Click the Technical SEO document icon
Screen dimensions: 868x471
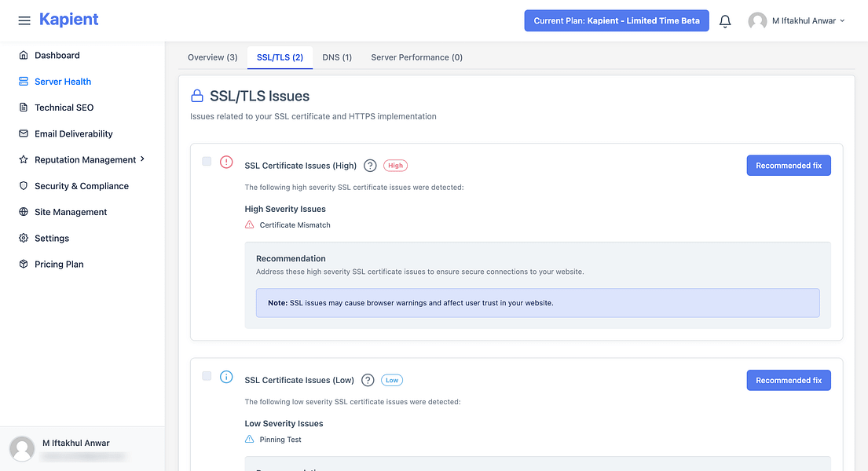click(24, 108)
